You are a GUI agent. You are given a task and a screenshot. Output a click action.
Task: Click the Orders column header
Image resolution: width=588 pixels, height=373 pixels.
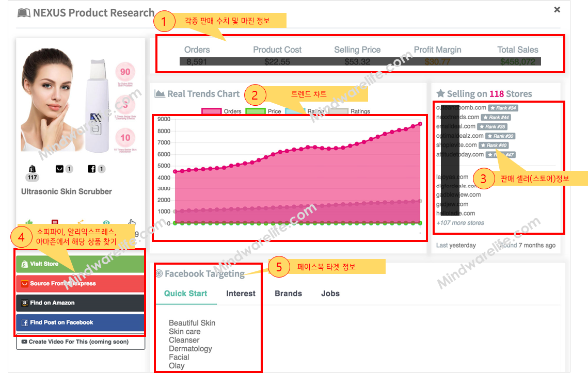pyautogui.click(x=197, y=50)
